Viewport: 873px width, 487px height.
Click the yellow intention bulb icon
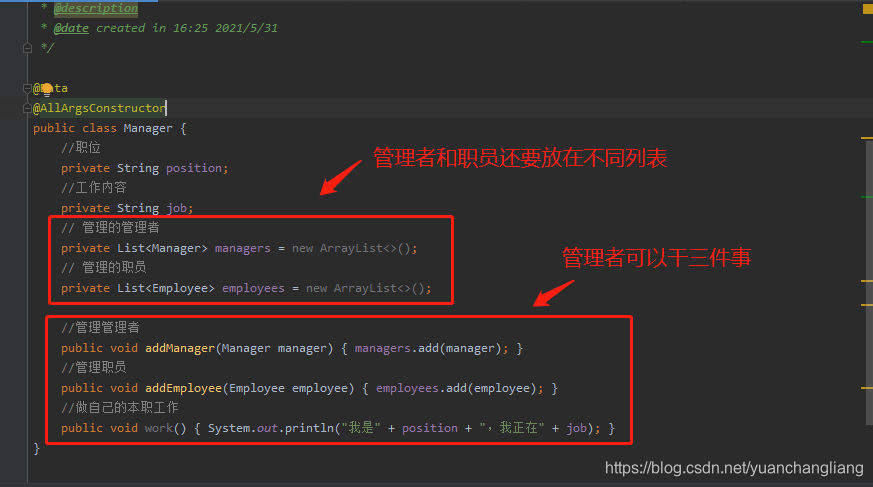click(47, 89)
